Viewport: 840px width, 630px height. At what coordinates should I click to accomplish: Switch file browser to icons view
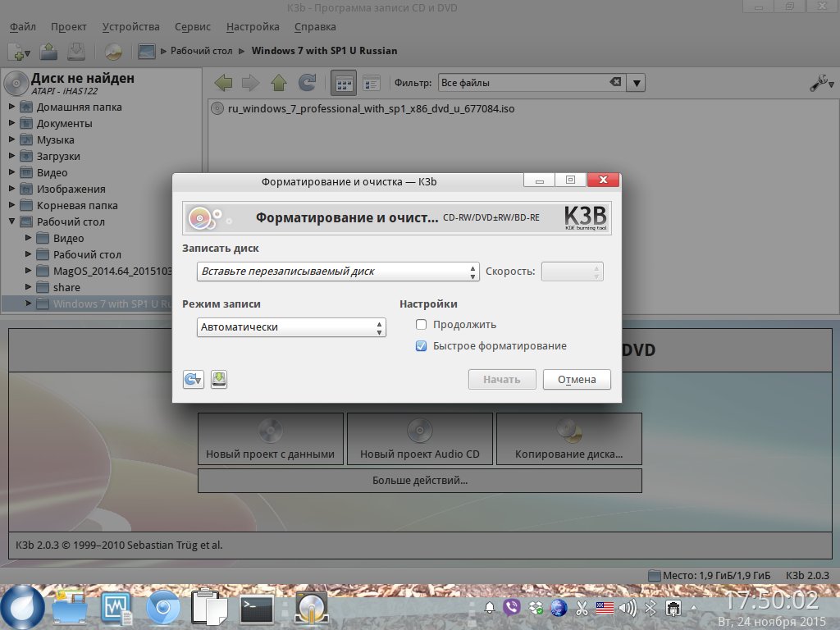point(344,83)
